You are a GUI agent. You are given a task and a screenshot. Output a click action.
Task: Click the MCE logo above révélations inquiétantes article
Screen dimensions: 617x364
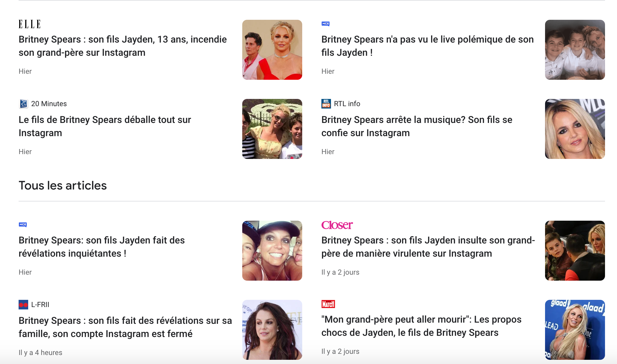pyautogui.click(x=23, y=225)
